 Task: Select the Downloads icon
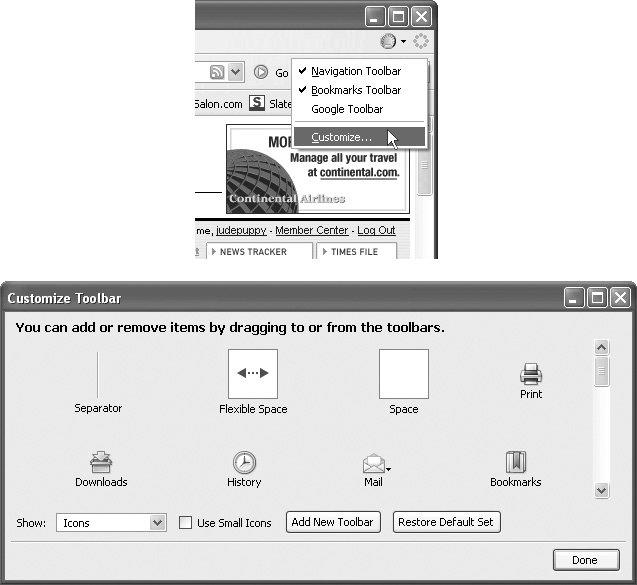coord(101,462)
